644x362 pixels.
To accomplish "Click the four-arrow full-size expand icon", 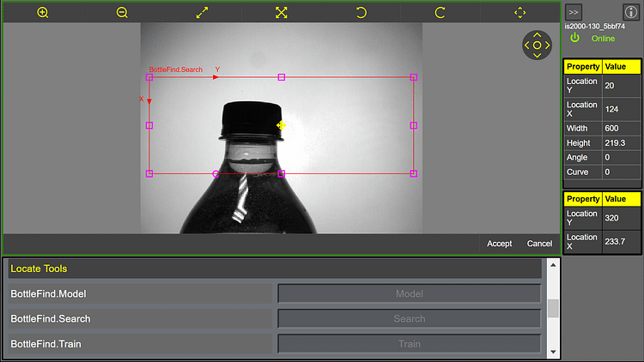I will pyautogui.click(x=281, y=13).
